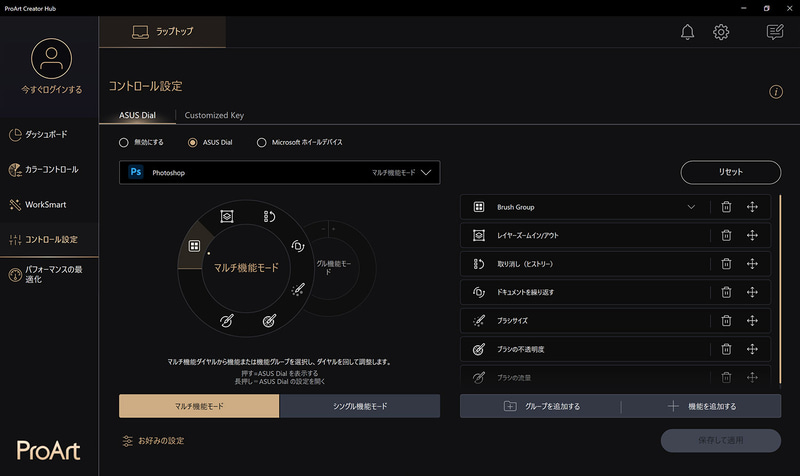Click move handle for ドキュメントを繰り返す
The width and height of the screenshot is (800, 476).
pyautogui.click(x=752, y=292)
